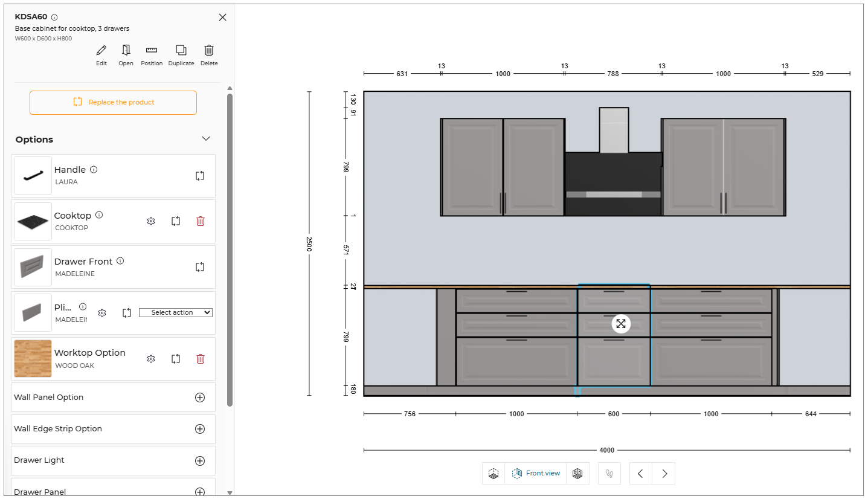Viewport: 868px width, 499px height.
Task: Click the 4000 total width dimension
Action: coord(607,450)
